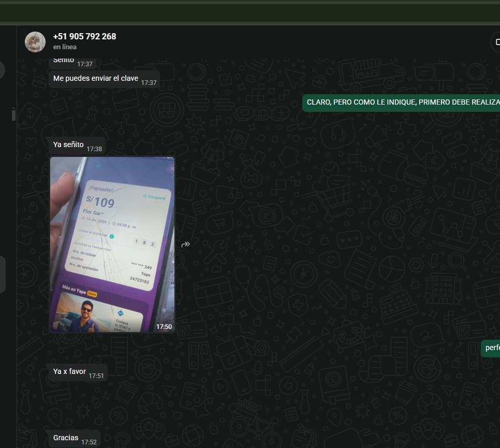This screenshot has height=448, width=500.
Task: Click the chat list scrollbar on left edge
Action: click(13, 114)
